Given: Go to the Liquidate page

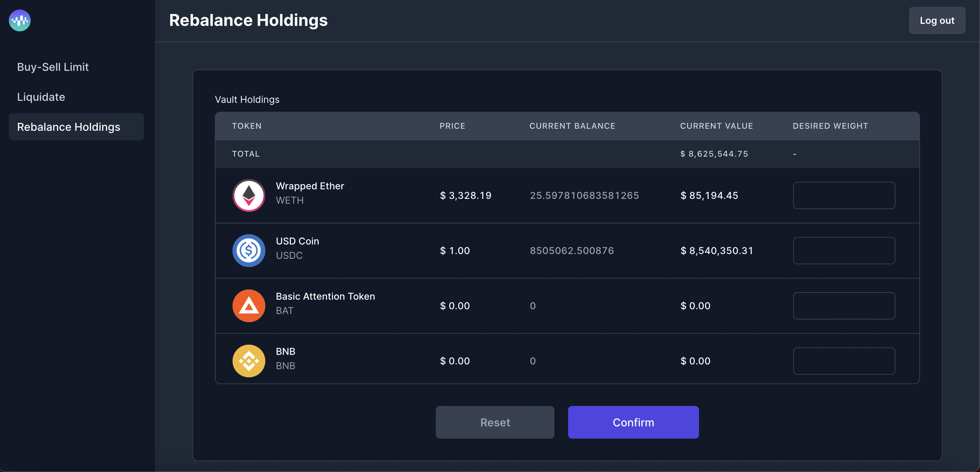Looking at the screenshot, I should click(x=41, y=97).
